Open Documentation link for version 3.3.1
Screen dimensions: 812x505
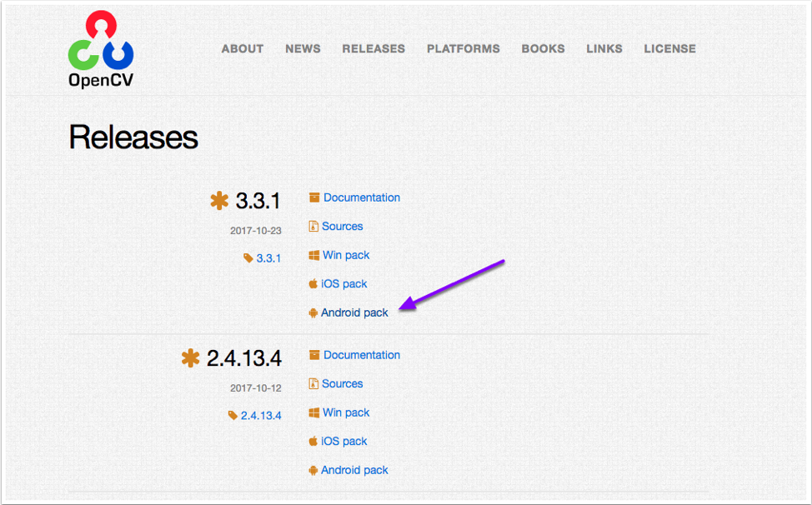pyautogui.click(x=362, y=197)
